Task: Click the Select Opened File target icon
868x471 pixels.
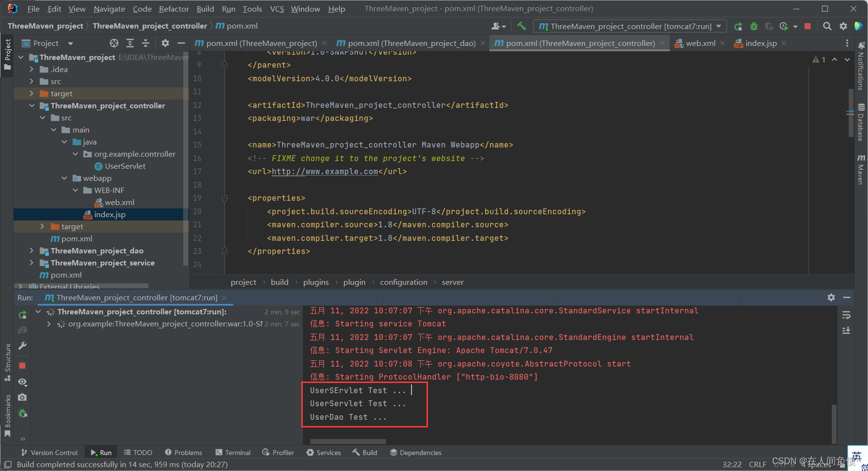Action: pos(114,43)
